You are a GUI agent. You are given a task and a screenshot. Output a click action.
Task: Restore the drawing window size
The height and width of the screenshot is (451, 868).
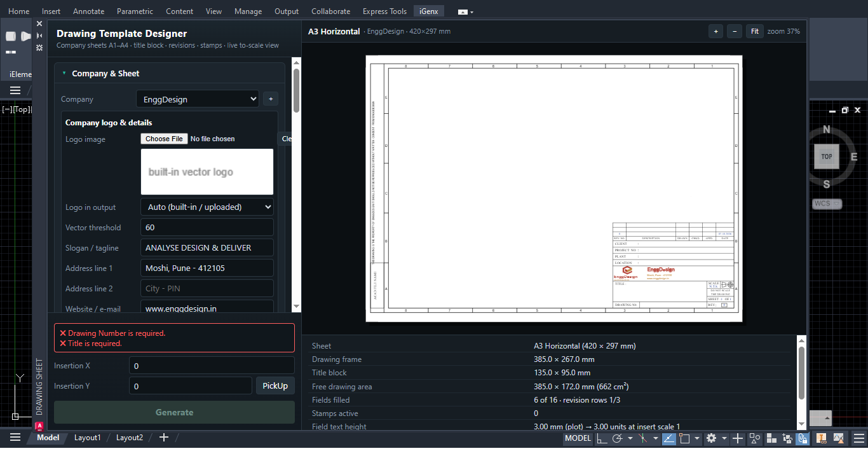[845, 110]
